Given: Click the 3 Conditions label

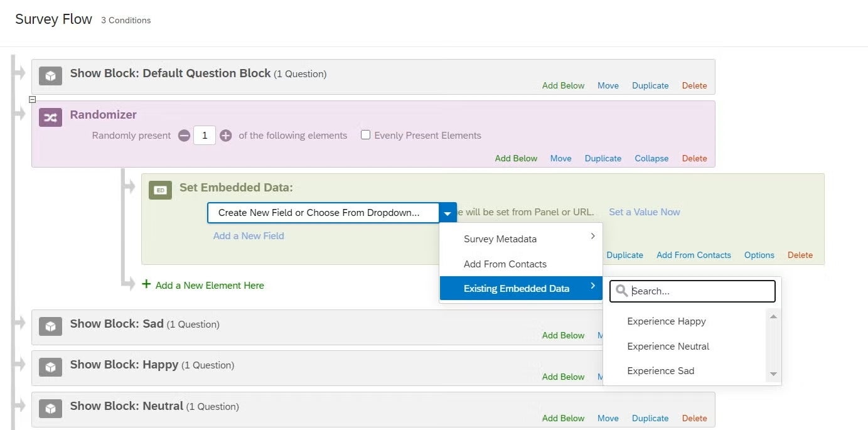Looking at the screenshot, I should coord(126,20).
